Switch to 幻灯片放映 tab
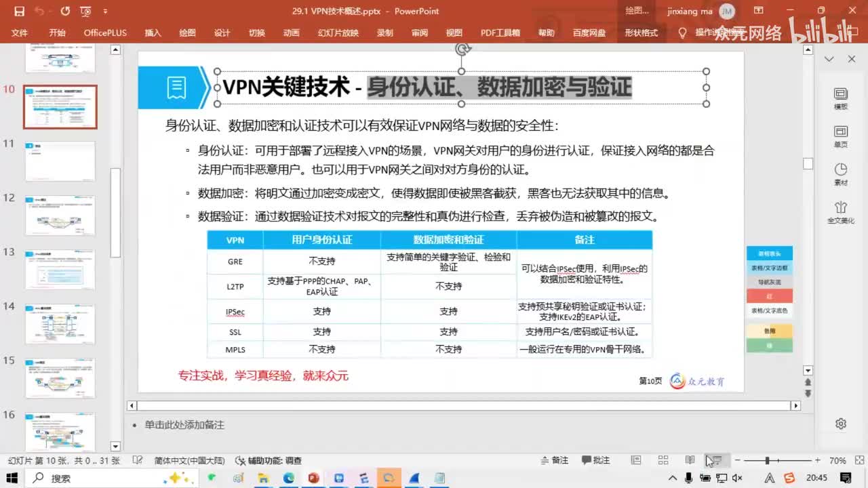Viewport: 868px width, 488px height. pyautogui.click(x=338, y=33)
